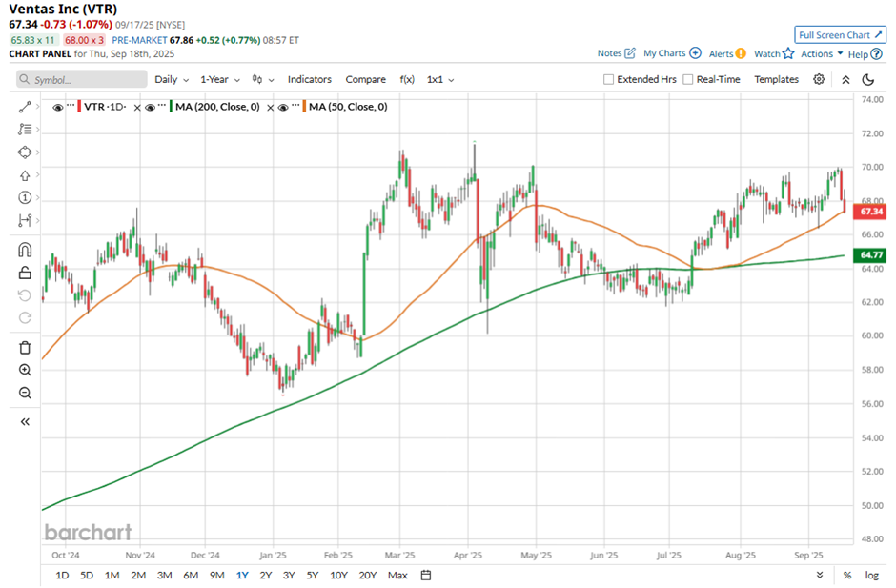This screenshot has height=588, width=896.
Task: Open the candlestick chart type dropdown
Action: [x=263, y=79]
